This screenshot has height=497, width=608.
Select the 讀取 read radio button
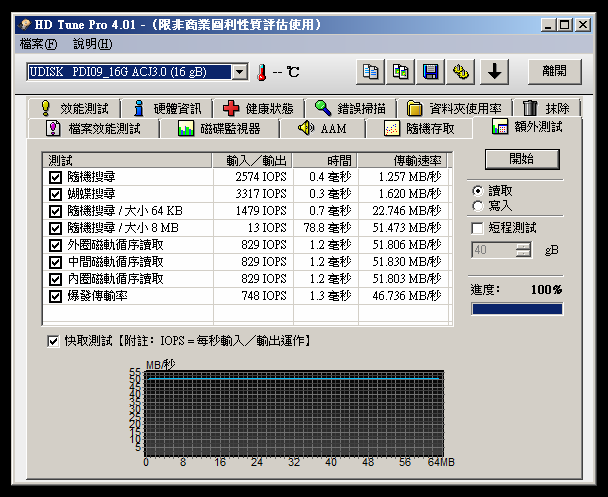478,191
